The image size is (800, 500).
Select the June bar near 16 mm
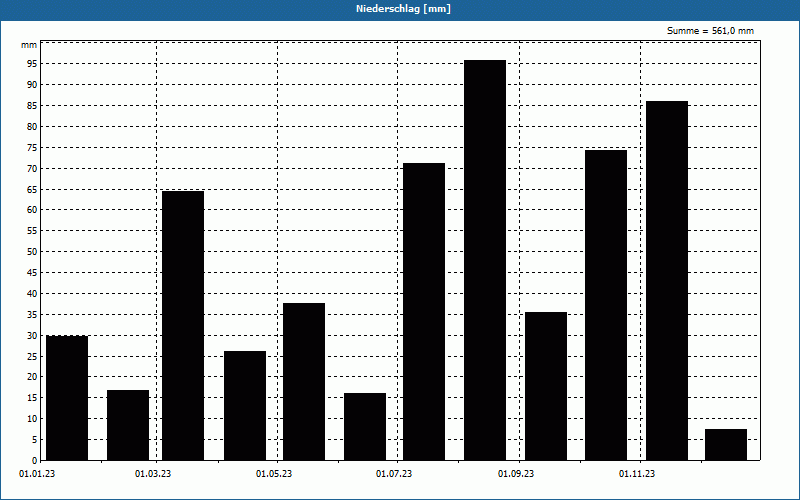365,427
